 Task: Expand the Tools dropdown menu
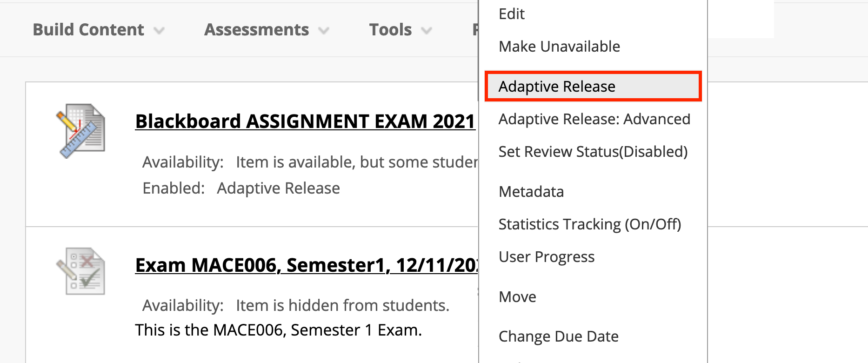click(x=390, y=30)
